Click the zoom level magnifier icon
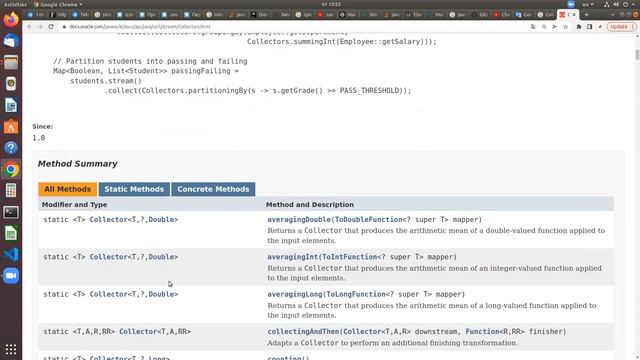This screenshot has height=360, width=640. click(544, 27)
